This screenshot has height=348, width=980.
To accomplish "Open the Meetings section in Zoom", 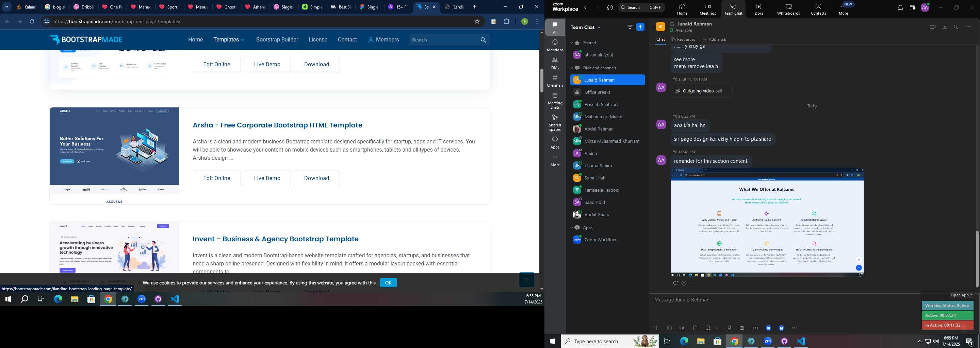I will coord(707,9).
